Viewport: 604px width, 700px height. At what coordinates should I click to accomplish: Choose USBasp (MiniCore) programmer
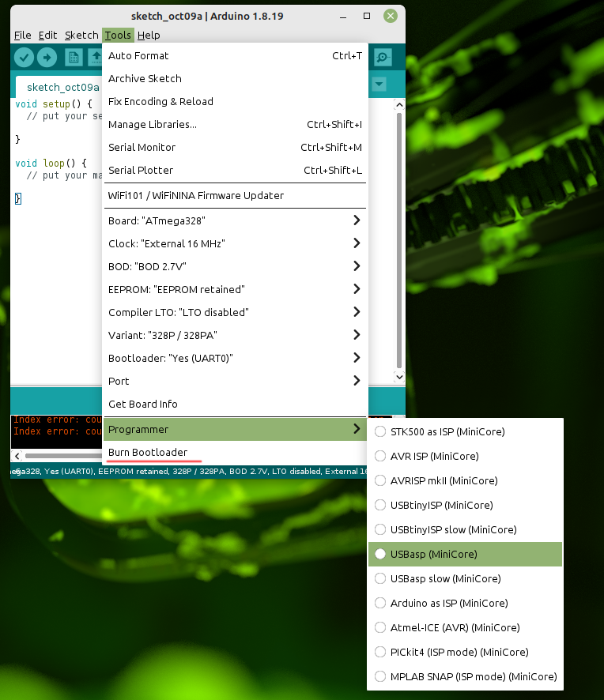[x=465, y=554]
